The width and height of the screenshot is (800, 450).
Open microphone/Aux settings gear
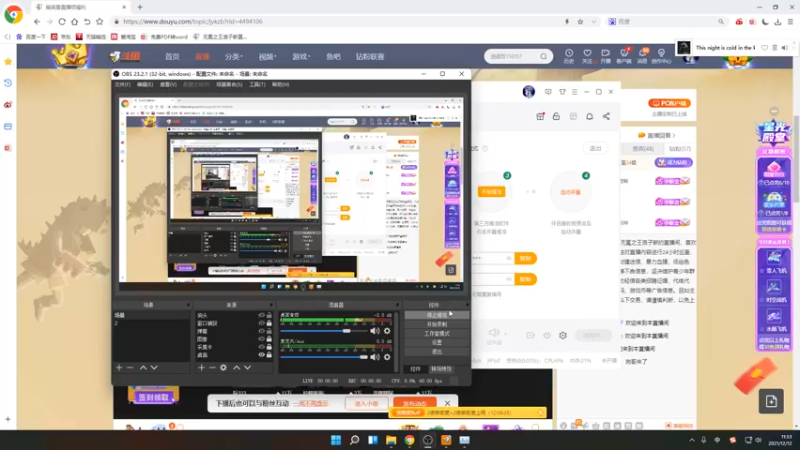coord(387,357)
